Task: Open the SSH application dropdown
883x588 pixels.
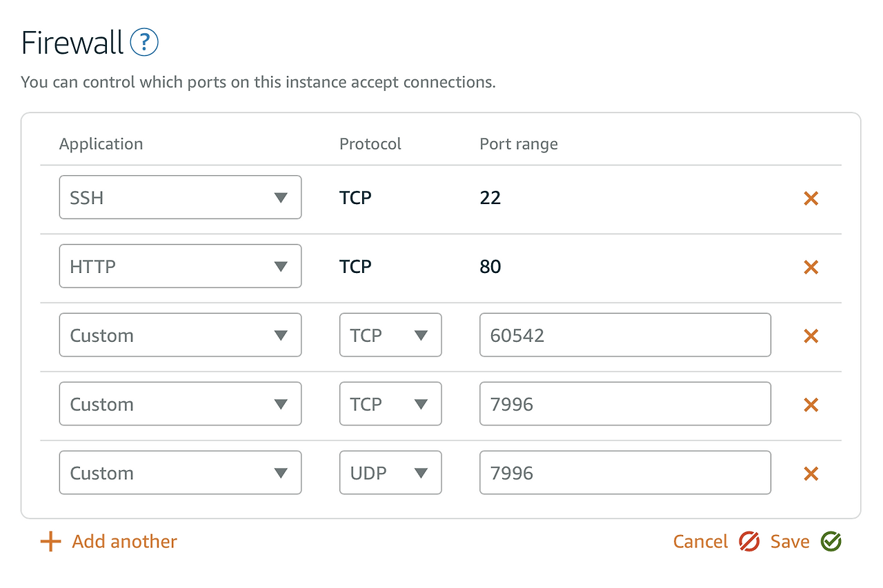Action: [x=180, y=198]
